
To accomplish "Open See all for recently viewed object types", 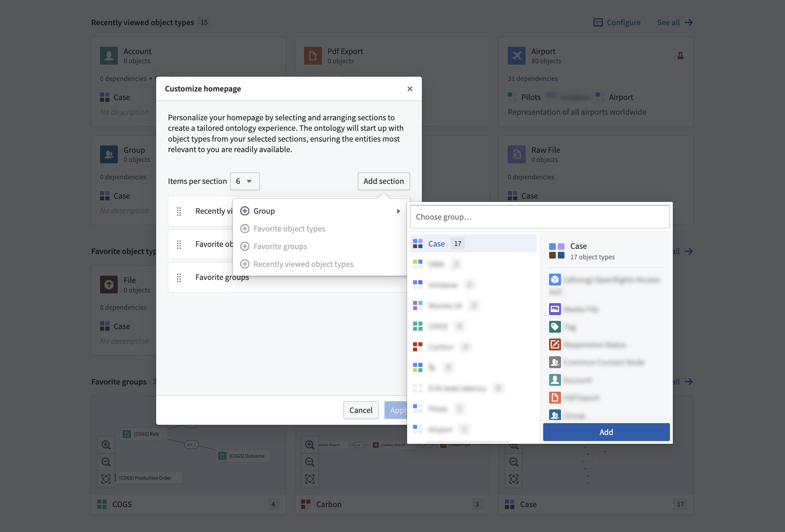I will click(x=674, y=23).
